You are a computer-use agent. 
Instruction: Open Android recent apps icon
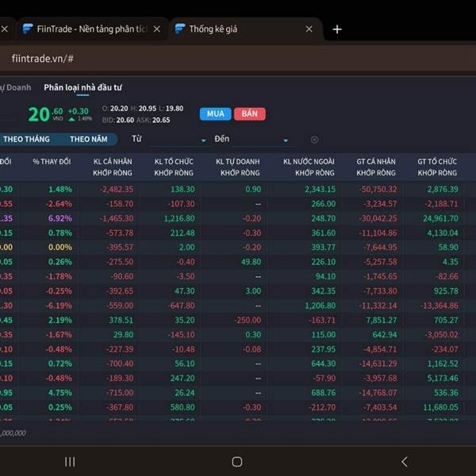click(x=70, y=461)
